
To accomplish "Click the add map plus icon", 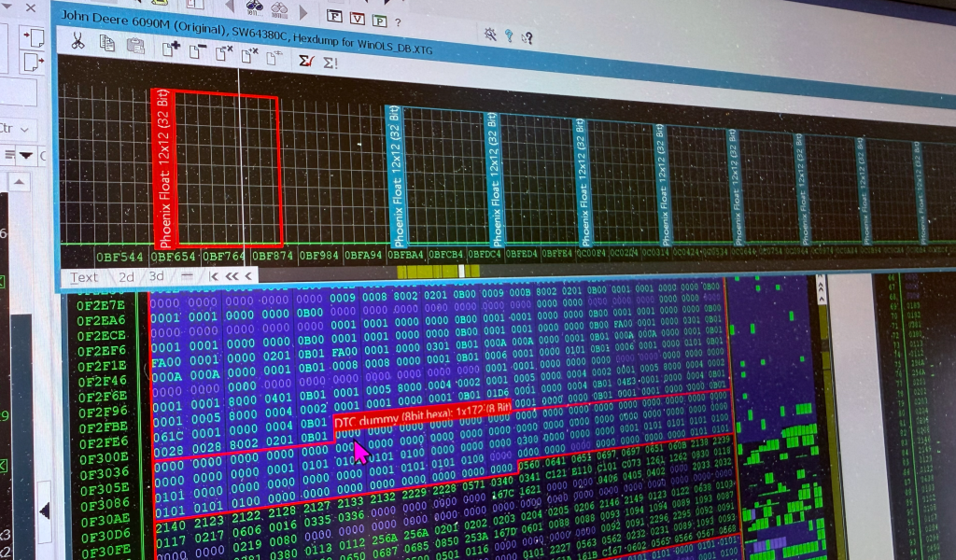I will click(x=171, y=49).
